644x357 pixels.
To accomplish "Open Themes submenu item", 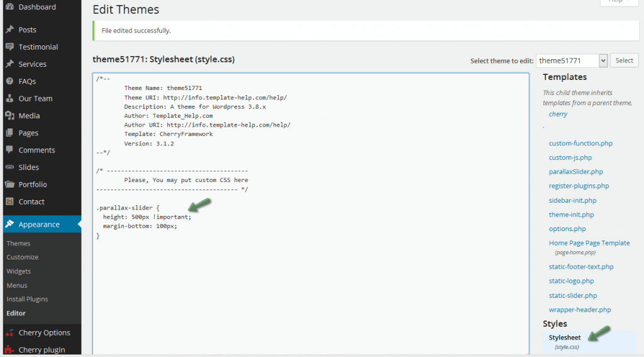I will [x=18, y=244].
